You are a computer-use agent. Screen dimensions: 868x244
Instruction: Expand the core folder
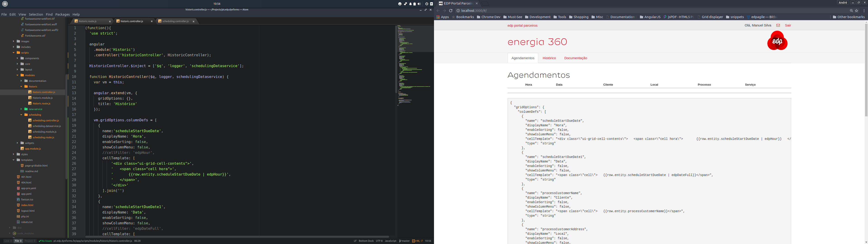18,64
